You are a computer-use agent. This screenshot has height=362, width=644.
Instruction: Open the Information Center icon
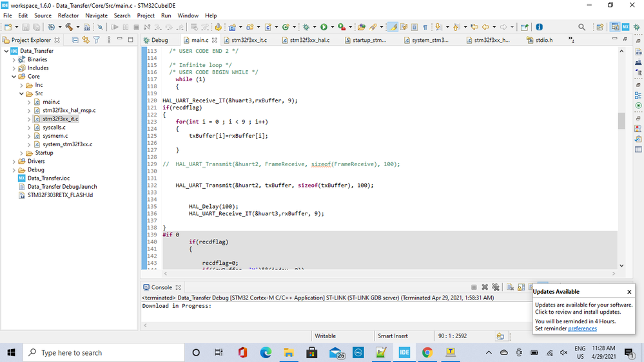click(x=540, y=27)
